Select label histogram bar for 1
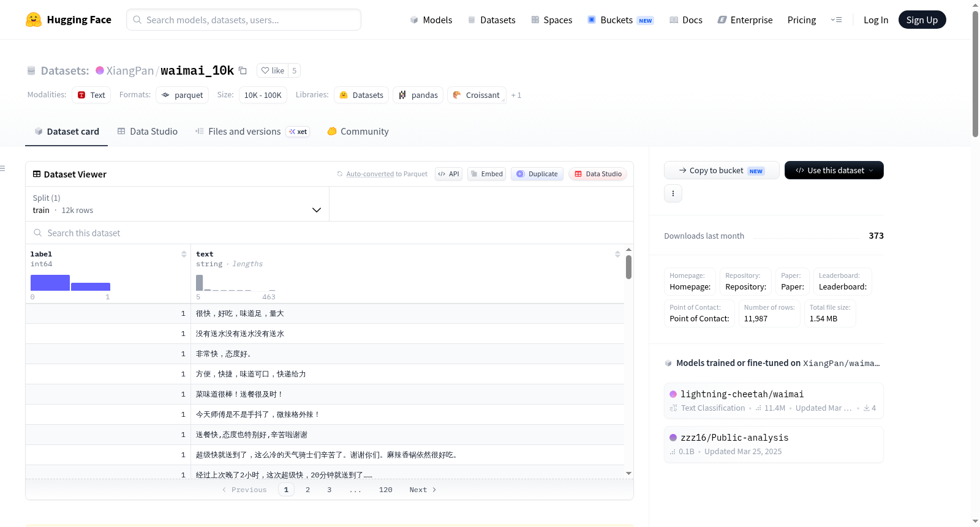Image resolution: width=980 pixels, height=527 pixels. click(91, 286)
